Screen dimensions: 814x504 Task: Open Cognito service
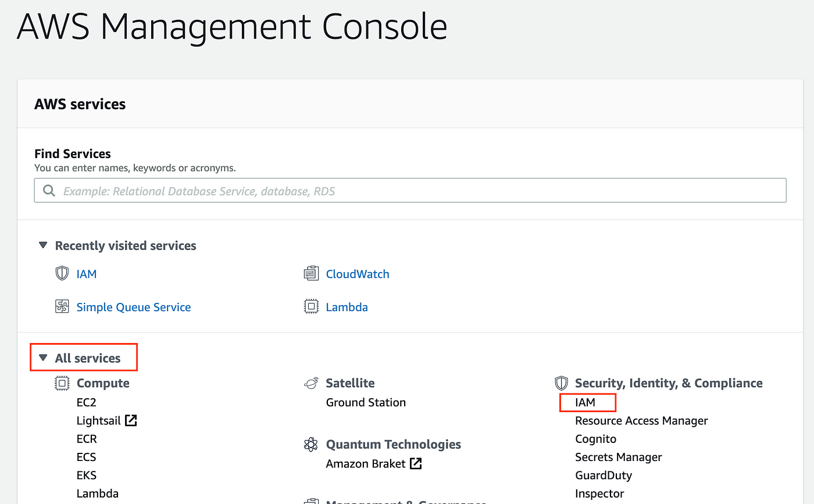click(596, 439)
